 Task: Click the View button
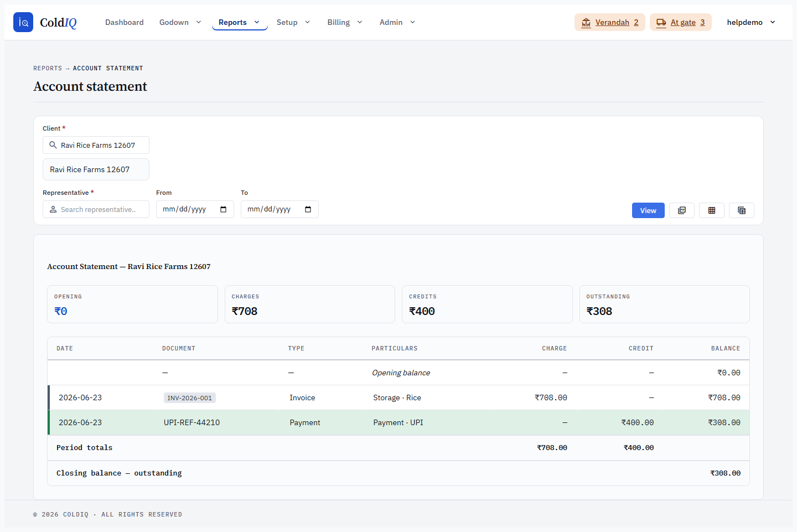pyautogui.click(x=648, y=210)
